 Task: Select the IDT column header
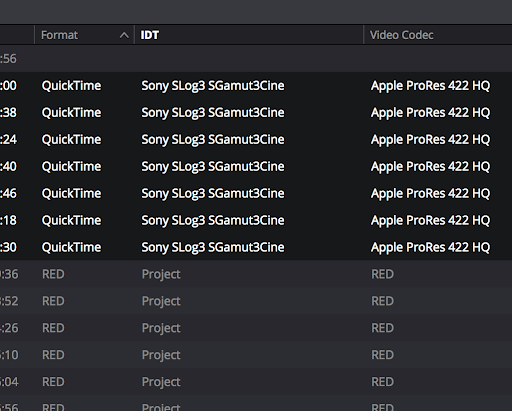coord(249,35)
